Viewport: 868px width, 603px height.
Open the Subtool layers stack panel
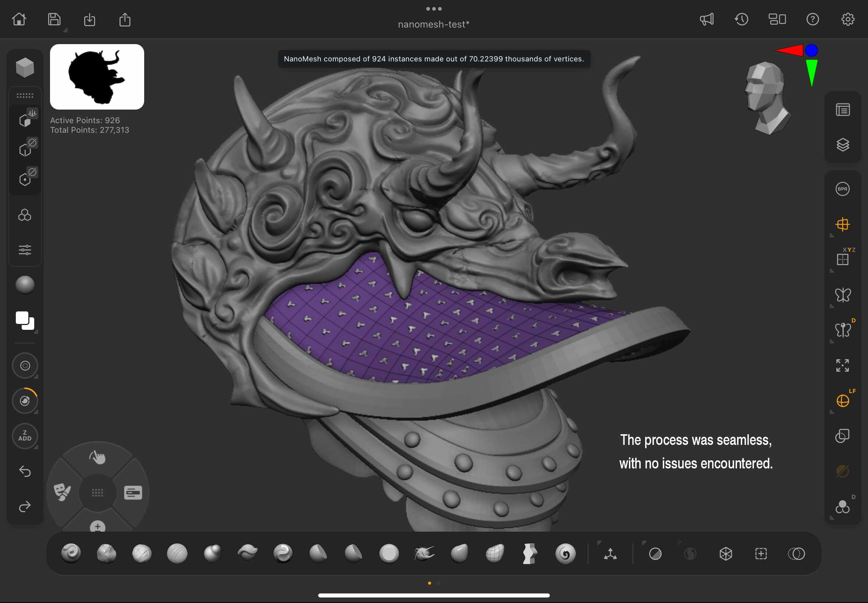click(x=842, y=145)
